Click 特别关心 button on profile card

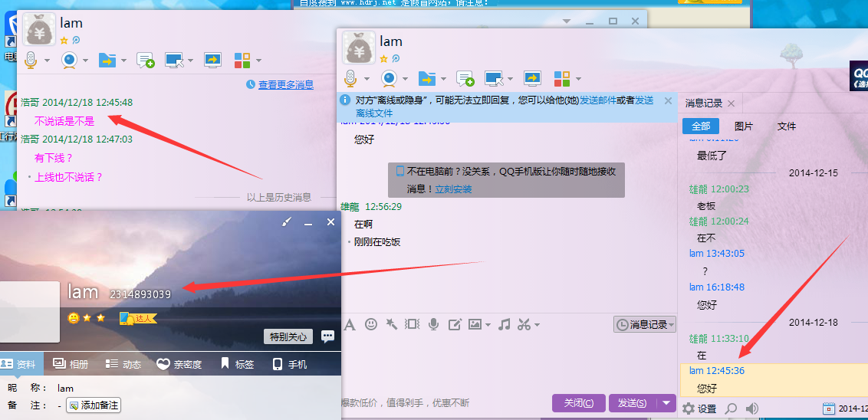(x=288, y=336)
